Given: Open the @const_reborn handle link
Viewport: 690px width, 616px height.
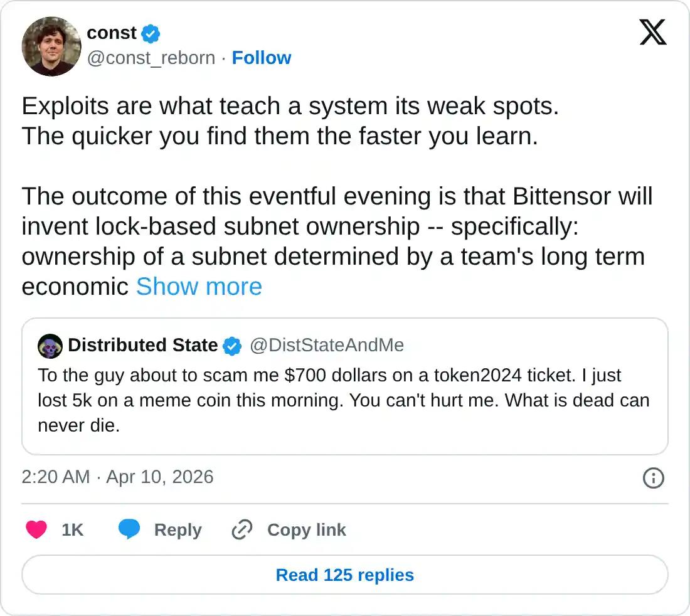Looking at the screenshot, I should click(151, 58).
